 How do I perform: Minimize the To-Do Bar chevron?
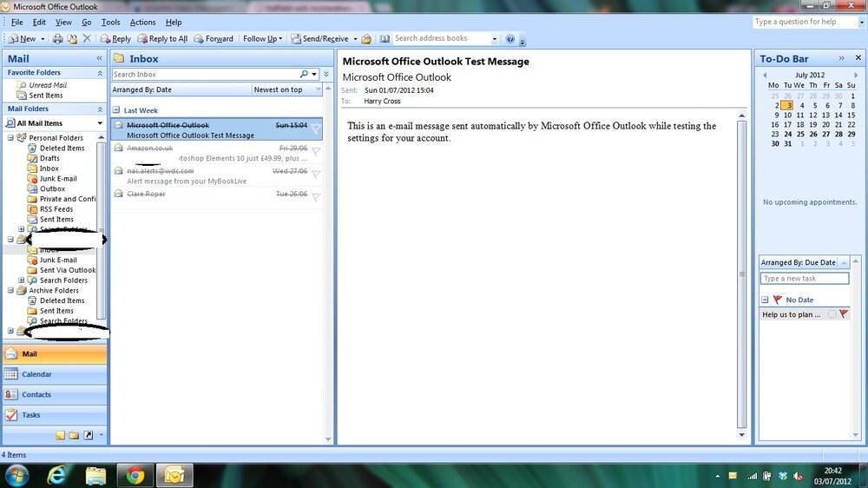tap(841, 57)
